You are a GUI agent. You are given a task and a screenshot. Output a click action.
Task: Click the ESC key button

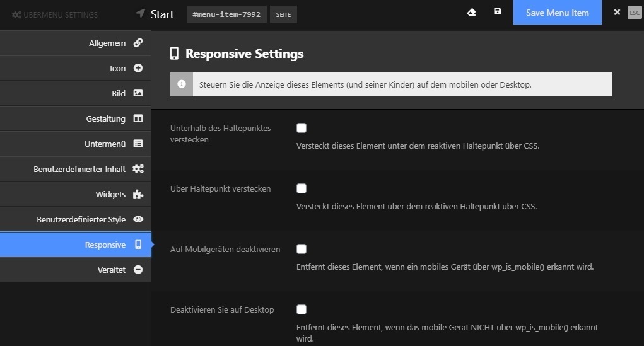635,13
